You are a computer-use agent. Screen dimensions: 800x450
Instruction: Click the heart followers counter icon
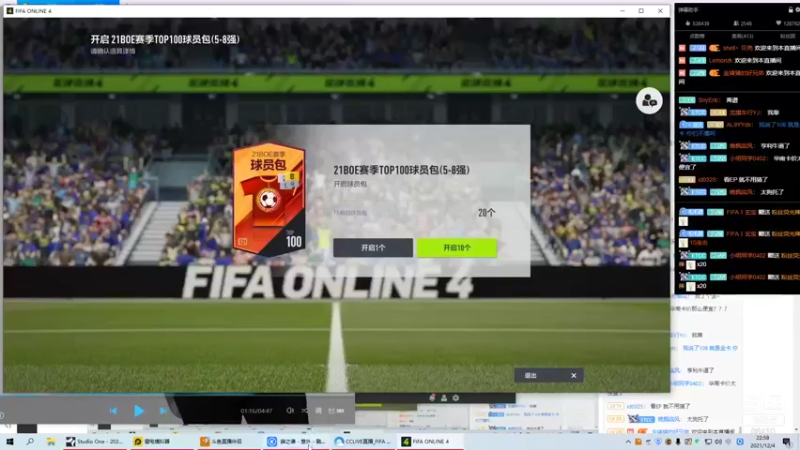click(x=778, y=23)
